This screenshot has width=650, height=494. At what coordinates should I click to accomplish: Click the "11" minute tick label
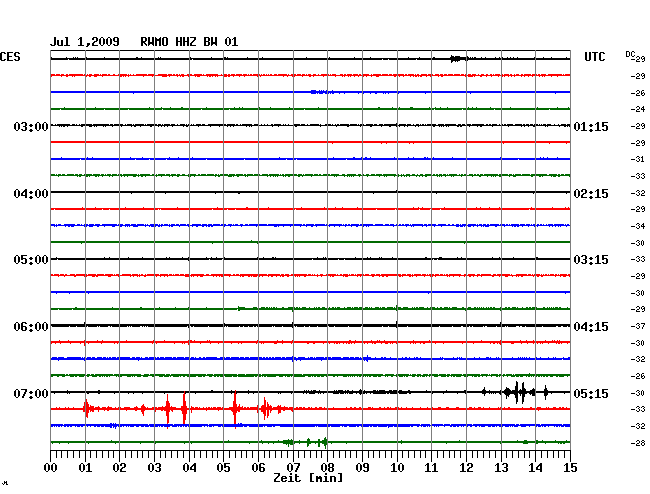[431, 468]
